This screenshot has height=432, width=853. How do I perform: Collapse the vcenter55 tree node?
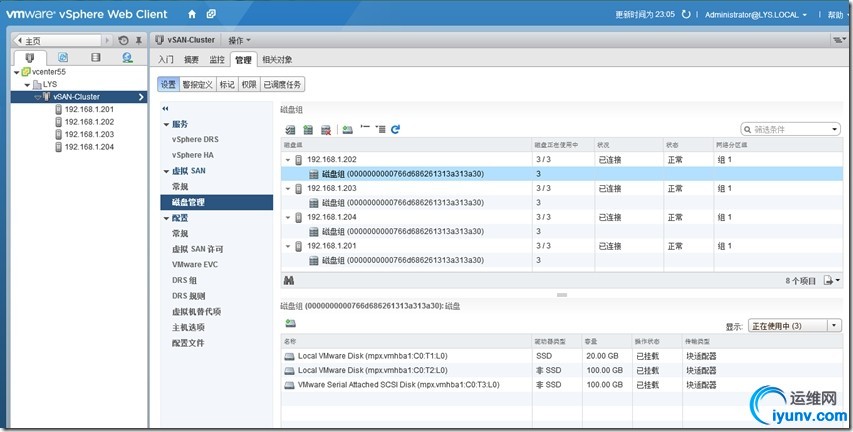pos(17,72)
